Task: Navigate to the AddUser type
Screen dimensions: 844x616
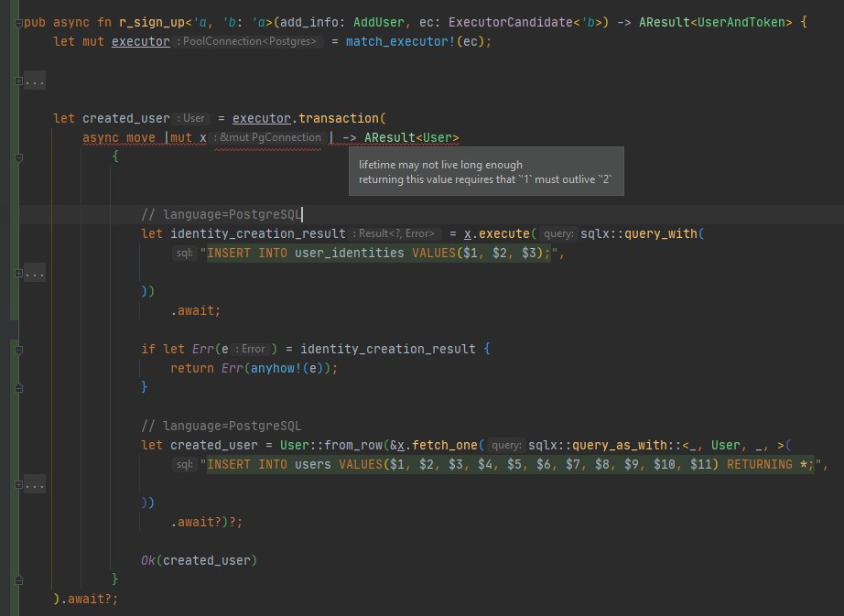Action: pyautogui.click(x=379, y=23)
